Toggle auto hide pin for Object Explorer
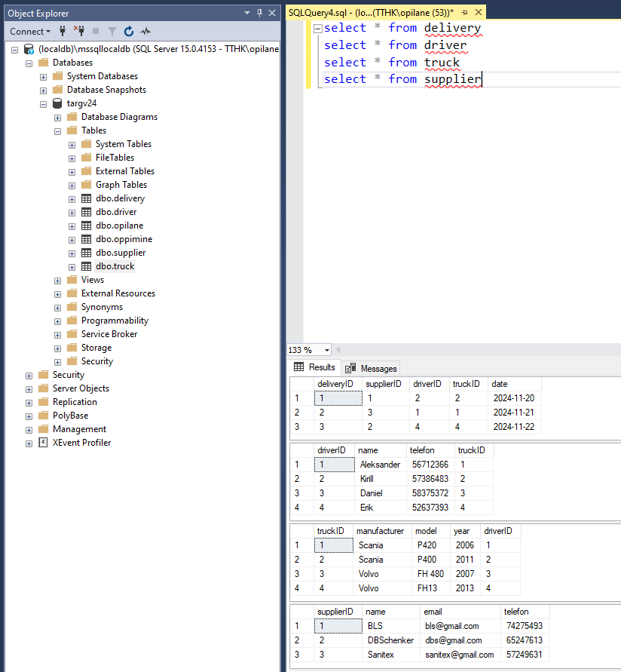Viewport: 621px width, 672px height. point(260,13)
